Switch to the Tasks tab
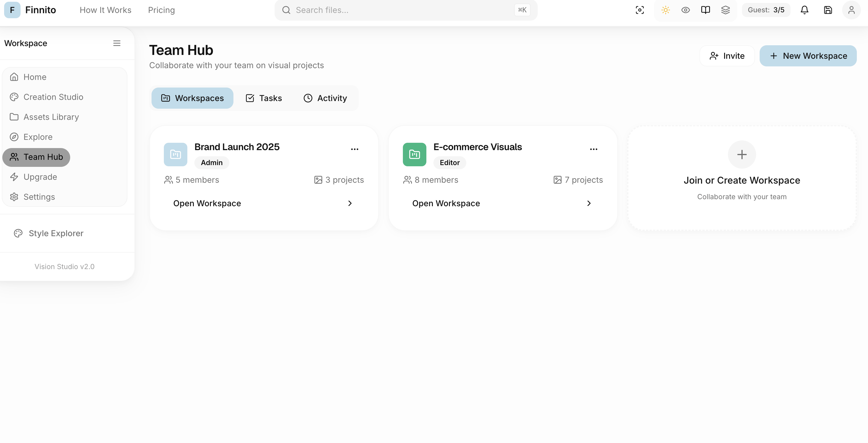This screenshot has width=868, height=443. [264, 98]
